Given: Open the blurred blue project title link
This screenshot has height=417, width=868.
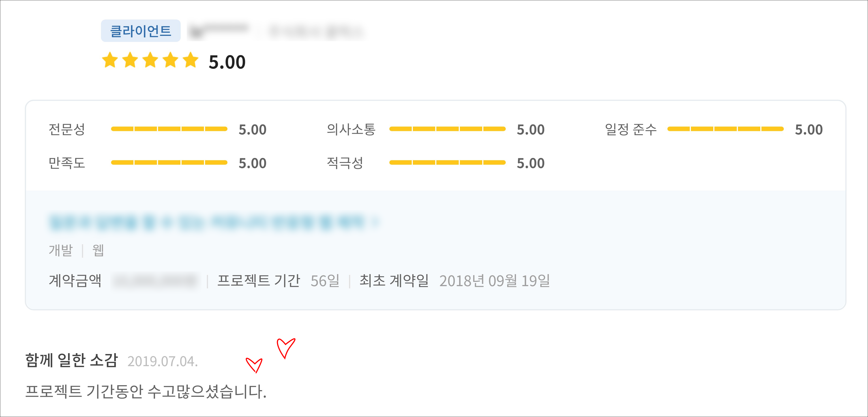Looking at the screenshot, I should pyautogui.click(x=212, y=223).
